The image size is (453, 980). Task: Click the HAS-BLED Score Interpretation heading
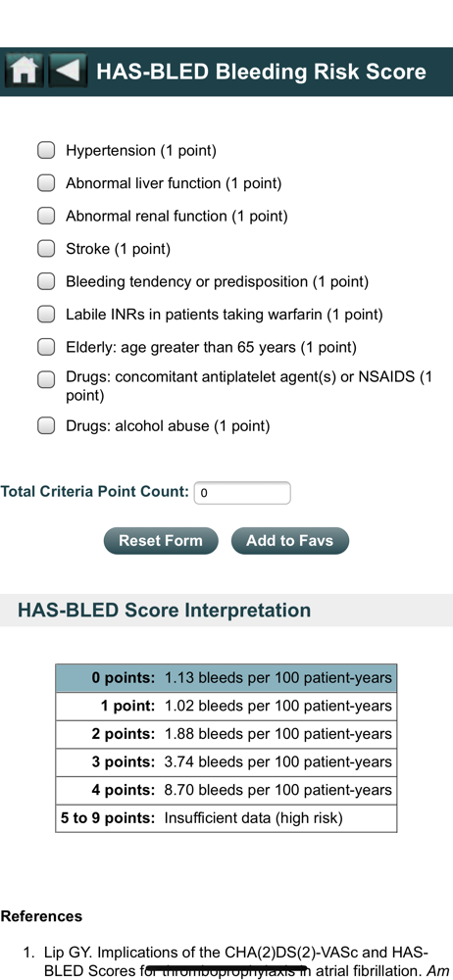(164, 610)
